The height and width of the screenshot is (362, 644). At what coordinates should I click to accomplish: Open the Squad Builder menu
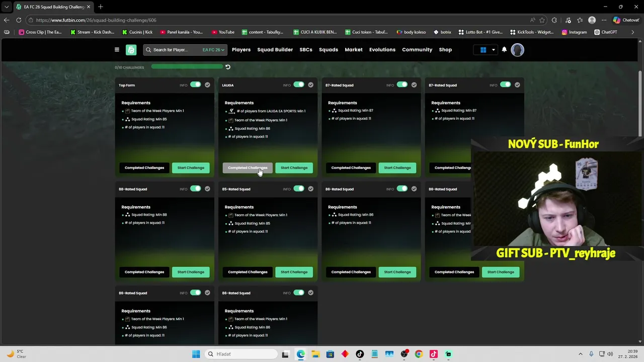click(275, 50)
